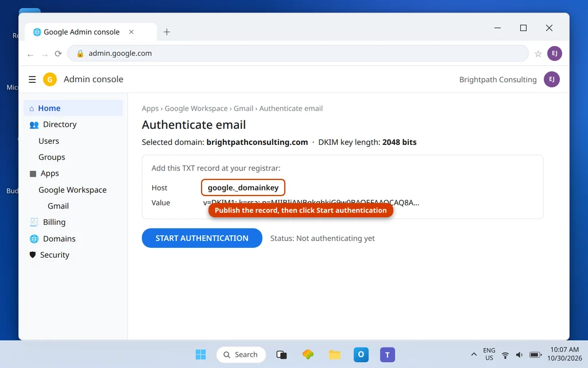588x368 pixels.
Task: Select the Google Admin console tab
Action: point(91,32)
